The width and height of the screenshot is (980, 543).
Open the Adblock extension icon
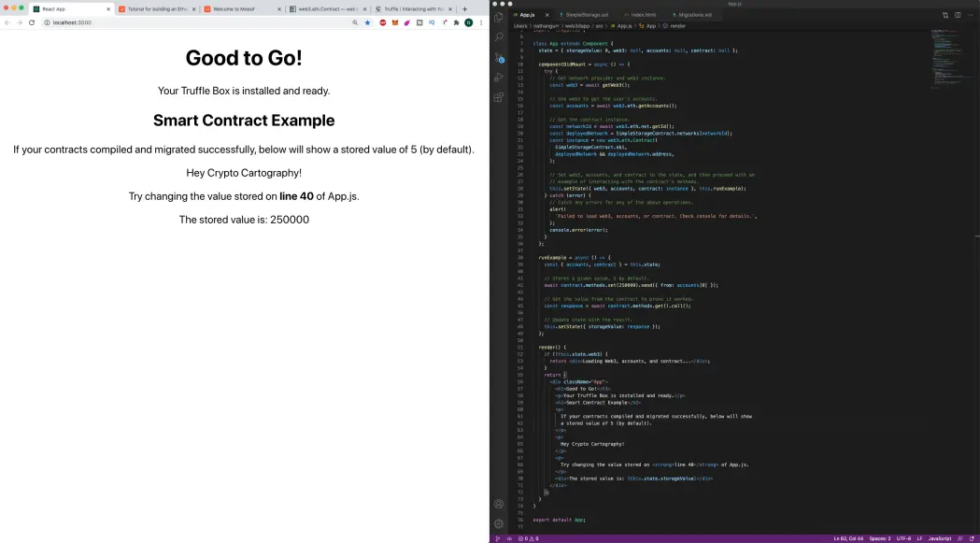(383, 22)
